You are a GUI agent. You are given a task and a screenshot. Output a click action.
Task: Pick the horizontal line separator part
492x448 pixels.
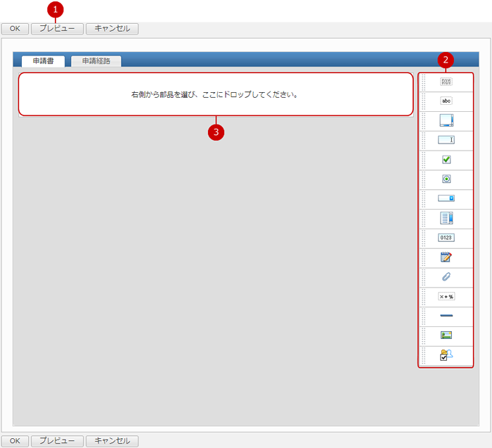446,316
